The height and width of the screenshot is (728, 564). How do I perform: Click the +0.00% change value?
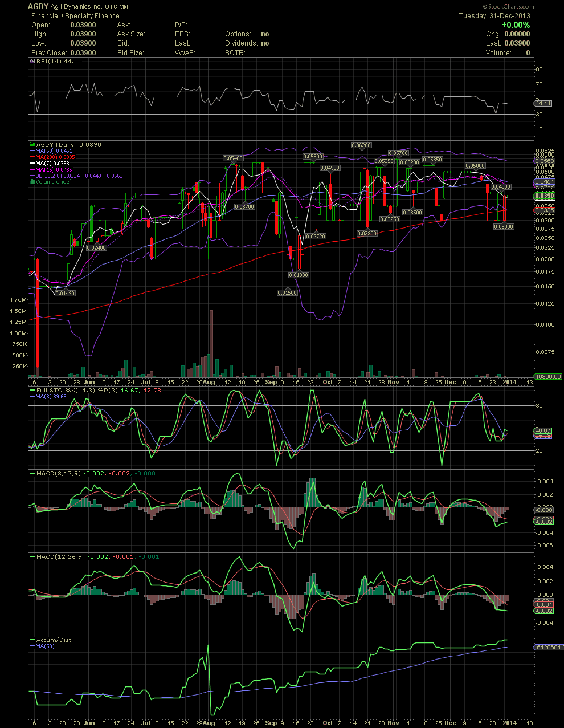click(x=516, y=25)
